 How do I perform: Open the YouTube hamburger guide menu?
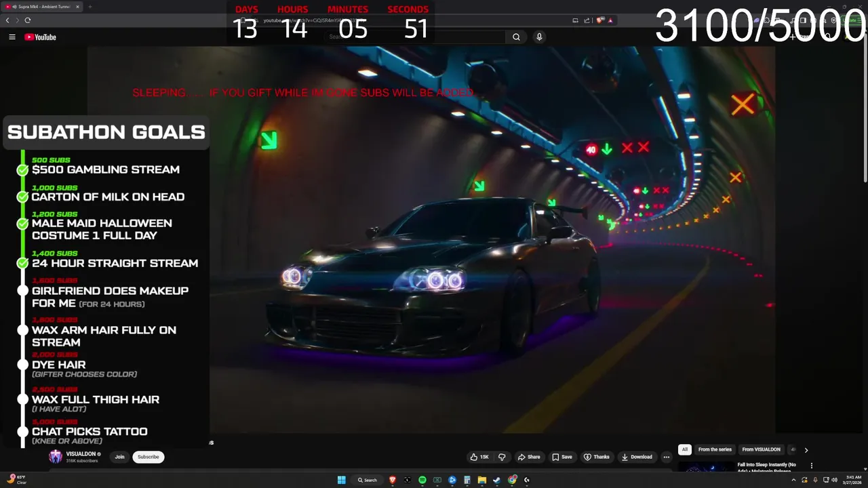click(x=12, y=37)
